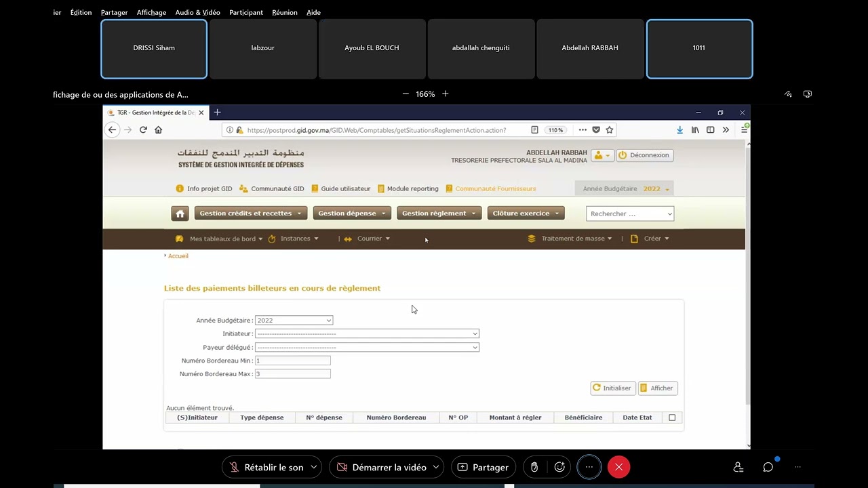Click the Initialiser button
868x488 pixels.
click(x=613, y=388)
